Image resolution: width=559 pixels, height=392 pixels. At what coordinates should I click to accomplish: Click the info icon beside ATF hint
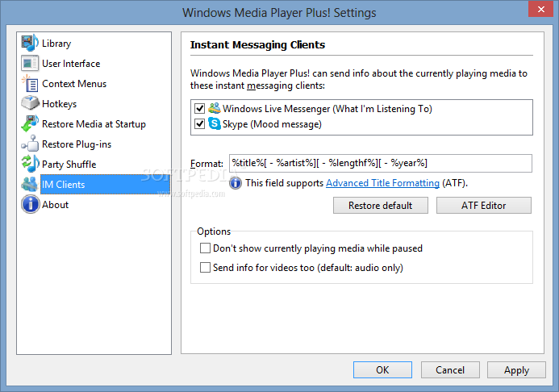point(236,183)
